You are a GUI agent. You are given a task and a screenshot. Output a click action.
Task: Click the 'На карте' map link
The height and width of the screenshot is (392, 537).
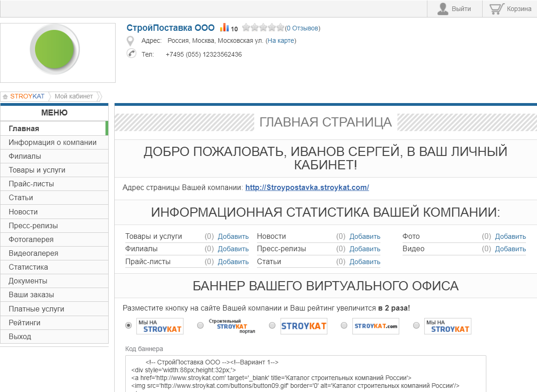[281, 41]
